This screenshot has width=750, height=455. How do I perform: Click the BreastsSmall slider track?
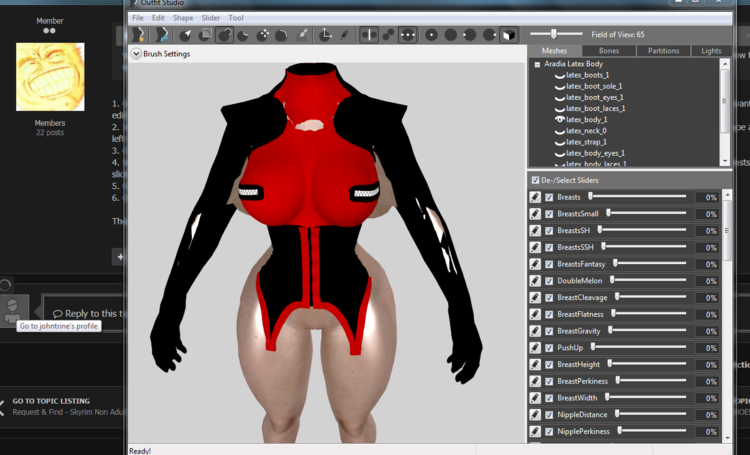[x=645, y=213]
